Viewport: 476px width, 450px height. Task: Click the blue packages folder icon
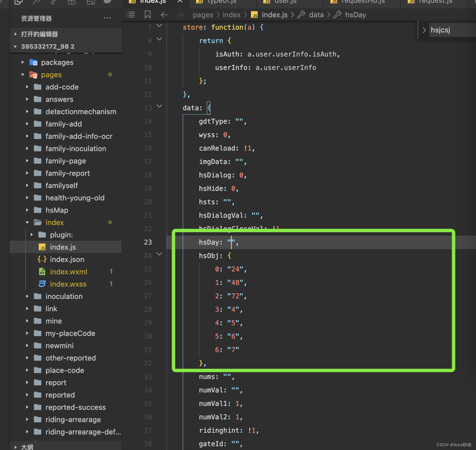tap(33, 62)
